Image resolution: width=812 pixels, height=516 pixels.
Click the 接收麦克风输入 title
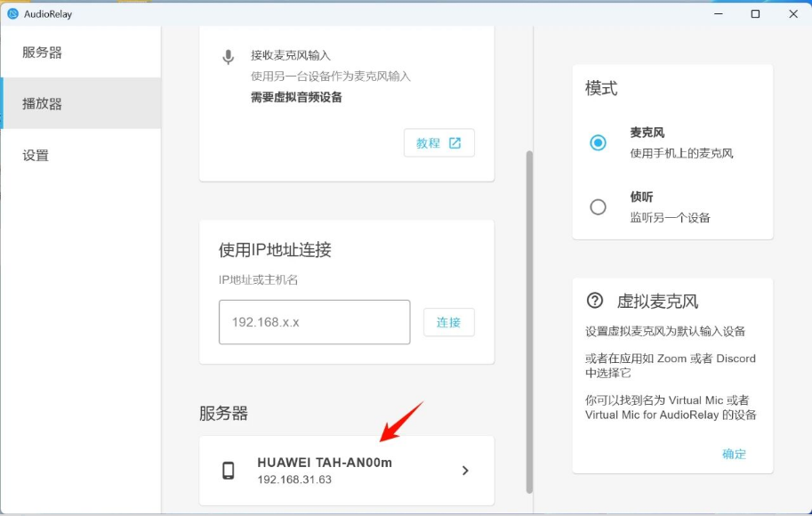click(x=291, y=55)
